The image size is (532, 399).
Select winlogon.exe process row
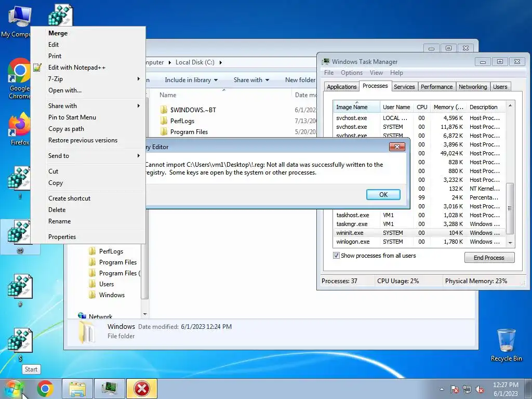[419, 242]
